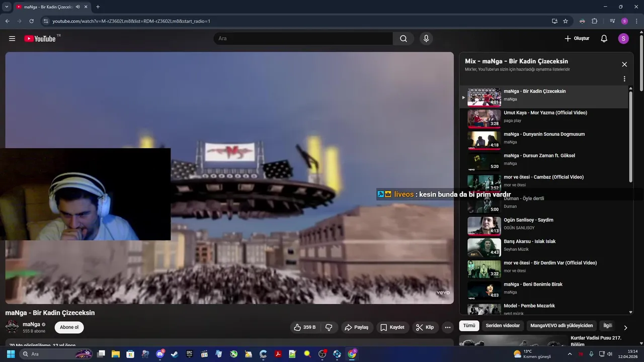Close the Mix playlist panel
Screen dimensions: 644x362
(x=624, y=64)
